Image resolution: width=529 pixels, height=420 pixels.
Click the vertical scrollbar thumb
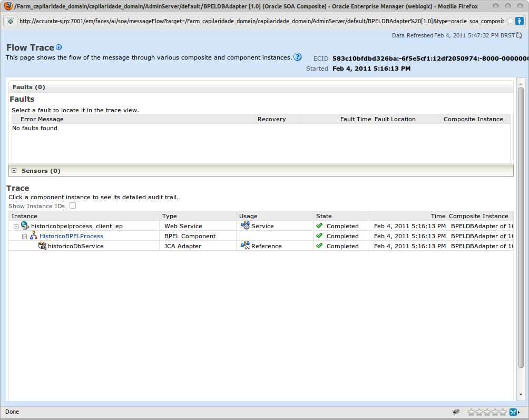[521, 228]
